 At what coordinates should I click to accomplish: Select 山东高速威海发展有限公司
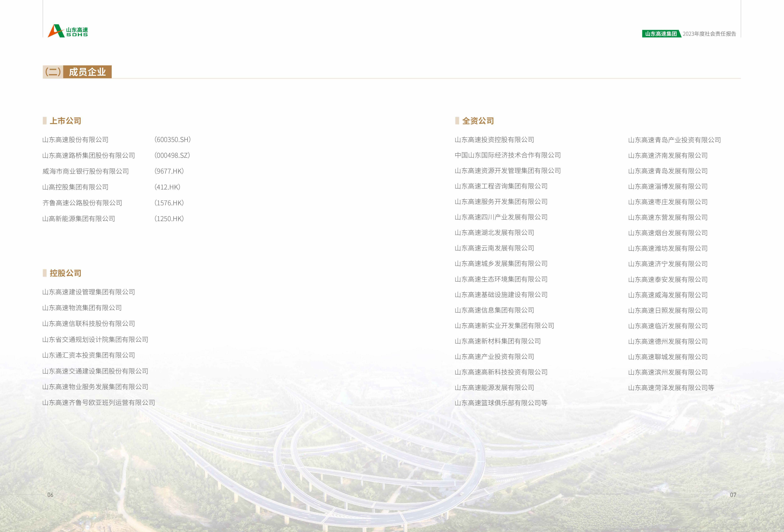668,295
